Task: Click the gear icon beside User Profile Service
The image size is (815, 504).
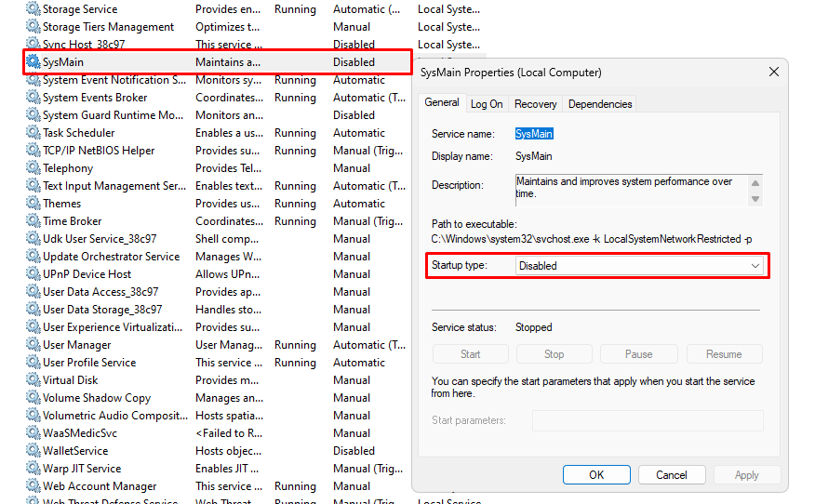Action: coord(33,362)
